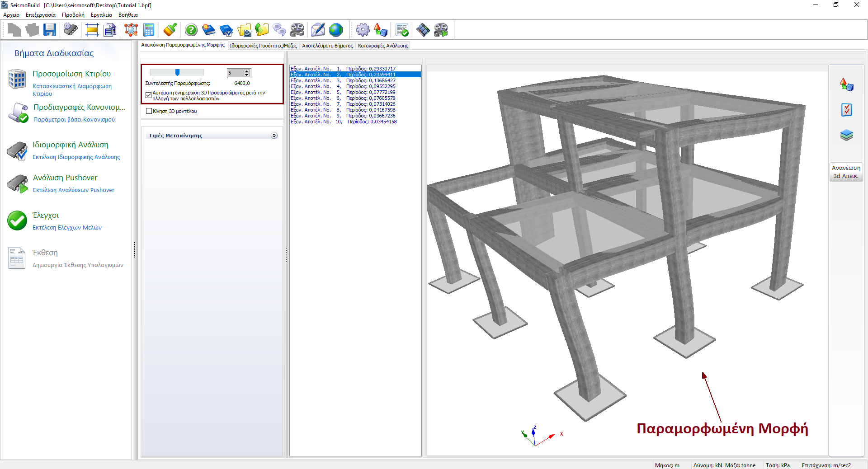The image size is (868, 469).
Task: Uncheck automatic 3D model update checkbox
Action: click(149, 95)
